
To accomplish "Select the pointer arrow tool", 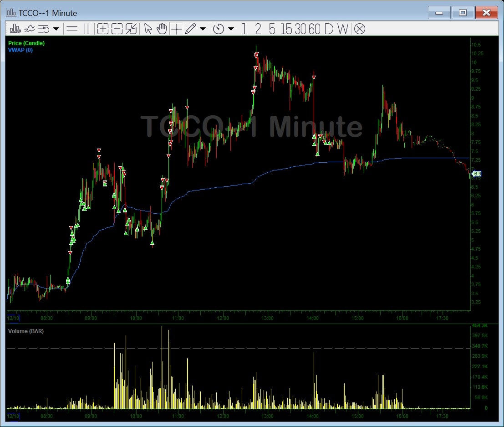I will pyautogui.click(x=148, y=29).
